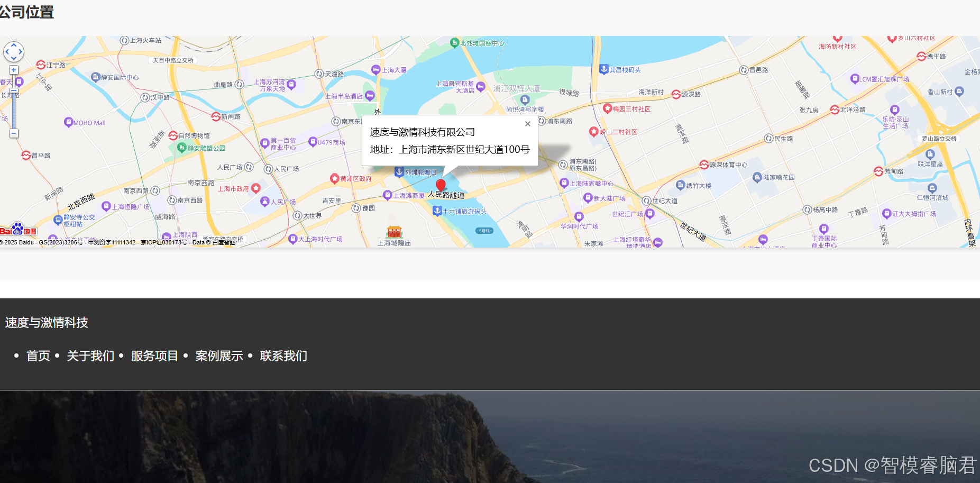
Task: Click the 上海大厦 hotel icon
Action: (375, 69)
